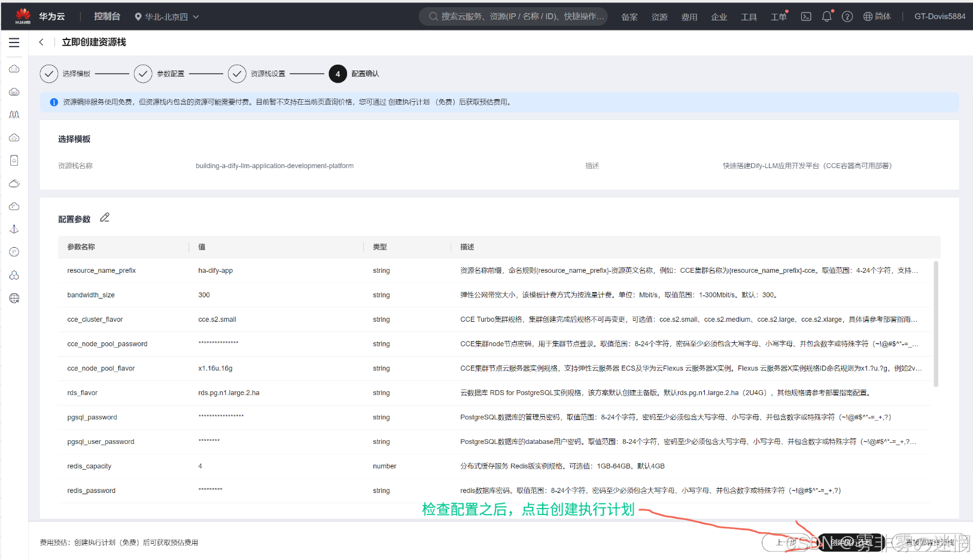Image resolution: width=973 pixels, height=560 pixels.
Task: Click the 类型 column header
Action: pyautogui.click(x=380, y=247)
